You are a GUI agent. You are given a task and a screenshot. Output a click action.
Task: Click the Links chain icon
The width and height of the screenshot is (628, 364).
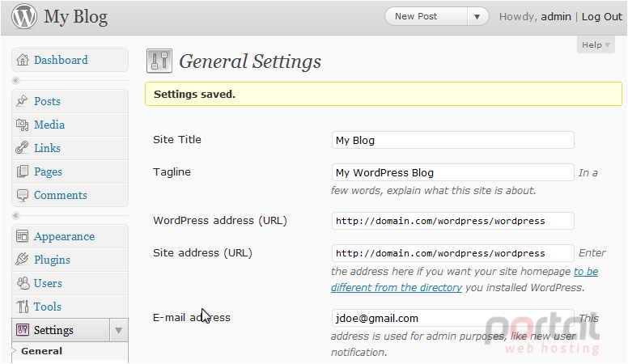(x=22, y=148)
